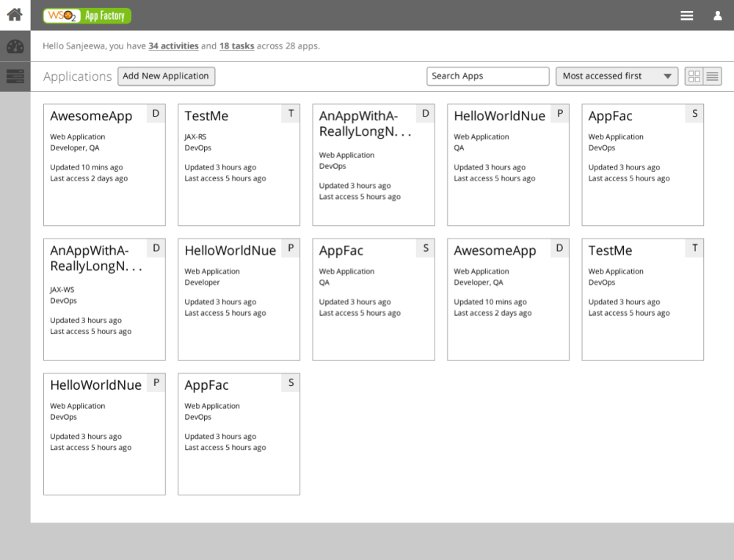Click the WSO2 App Factory logo
The width and height of the screenshot is (734, 560).
pyautogui.click(x=87, y=15)
